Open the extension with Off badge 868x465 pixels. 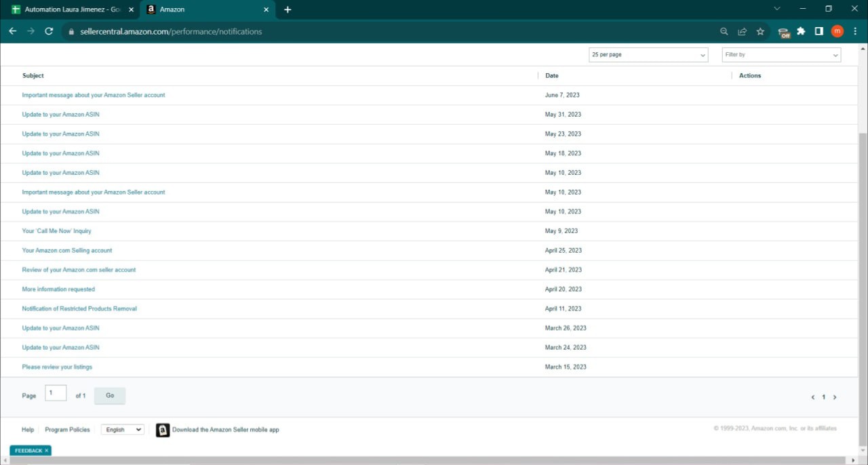pyautogui.click(x=784, y=32)
